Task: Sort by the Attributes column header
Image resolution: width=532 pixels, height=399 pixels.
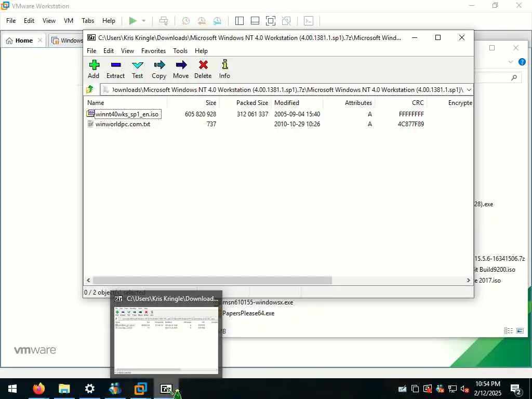Action: click(x=349, y=103)
